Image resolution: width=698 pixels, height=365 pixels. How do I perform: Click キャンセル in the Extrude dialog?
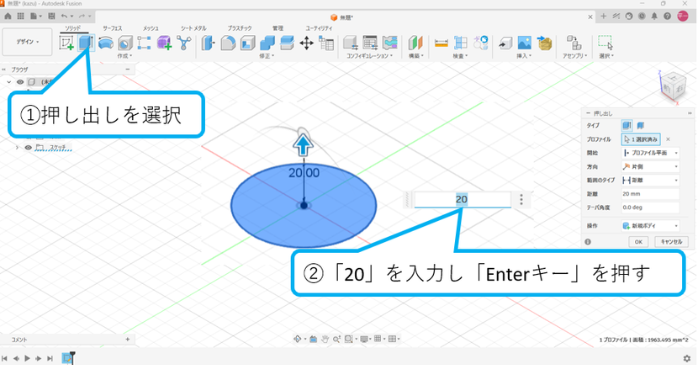[x=671, y=242]
